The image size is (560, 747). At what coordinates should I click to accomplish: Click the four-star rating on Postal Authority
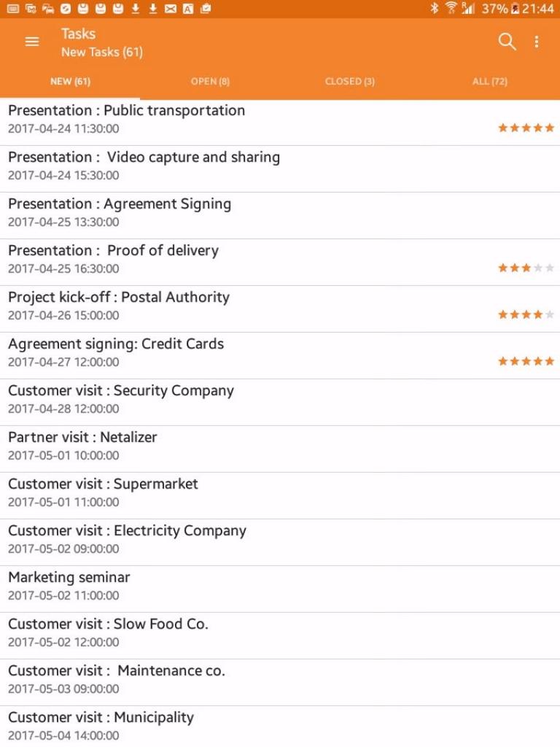(526, 314)
